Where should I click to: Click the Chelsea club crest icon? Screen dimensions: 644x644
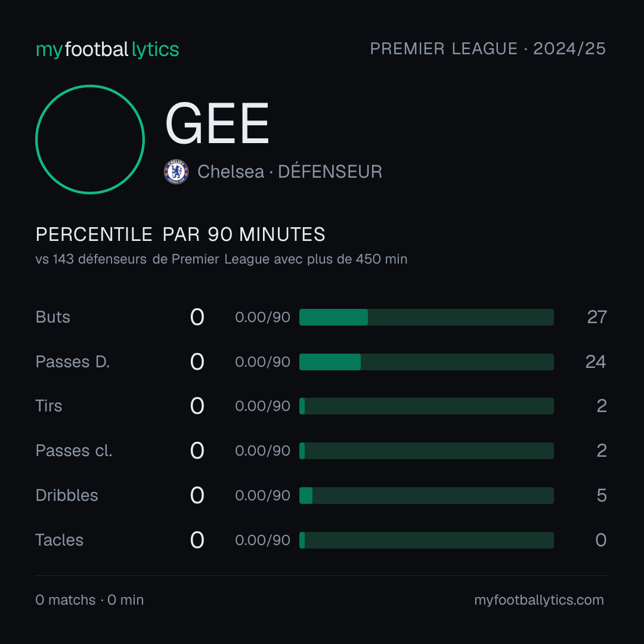click(176, 172)
